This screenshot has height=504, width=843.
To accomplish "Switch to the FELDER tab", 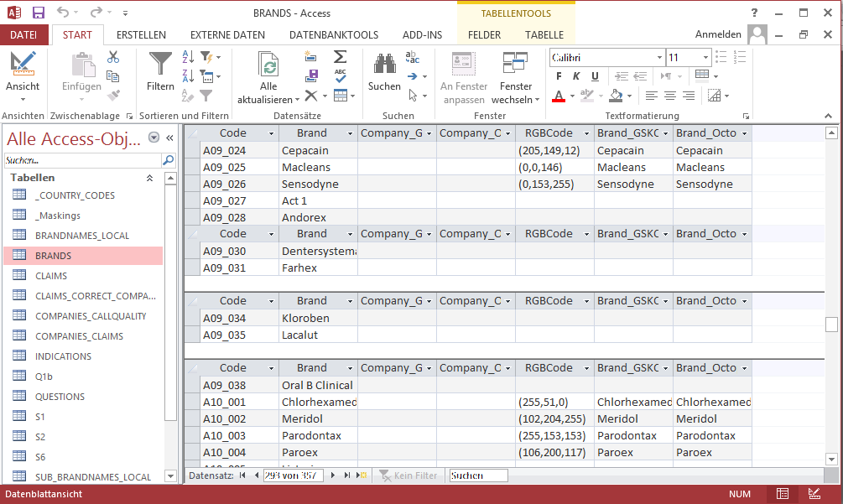I will point(484,35).
